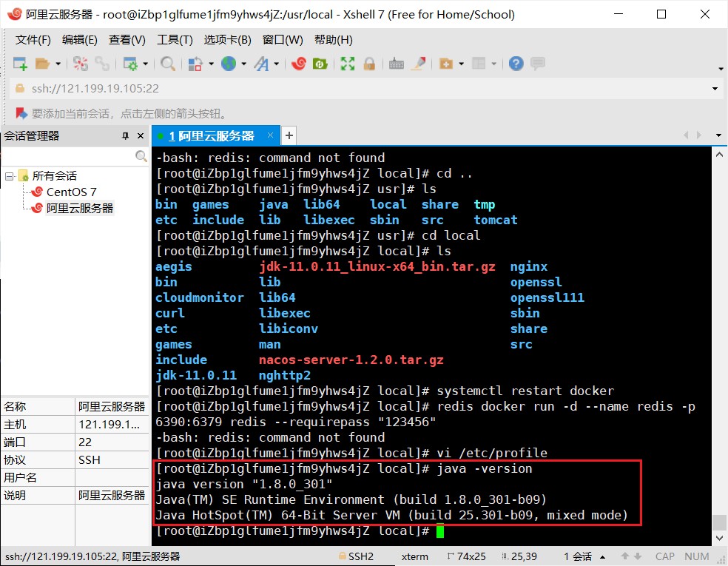728x566 pixels.
Task: Open the 查看(V) menu
Action: pyautogui.click(x=127, y=40)
